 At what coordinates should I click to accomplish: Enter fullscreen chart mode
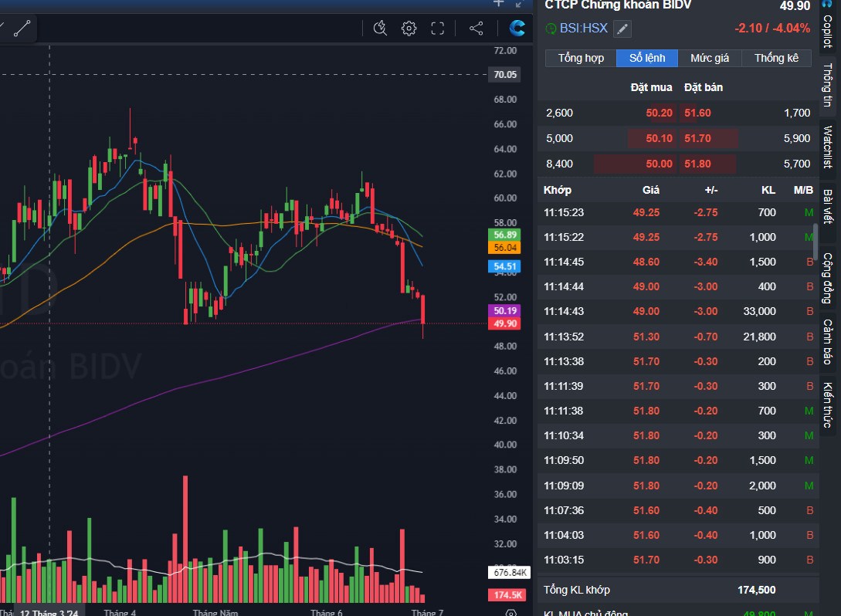438,29
